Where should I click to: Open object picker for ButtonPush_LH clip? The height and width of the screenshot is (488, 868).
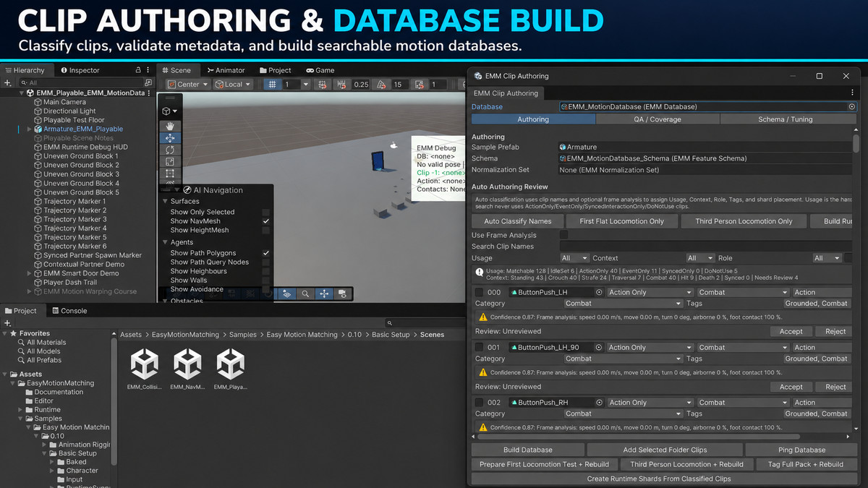click(x=599, y=293)
